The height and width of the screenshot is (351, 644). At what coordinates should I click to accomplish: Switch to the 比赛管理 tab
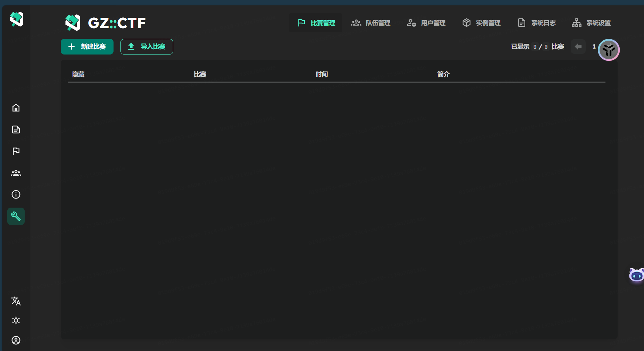pos(316,23)
